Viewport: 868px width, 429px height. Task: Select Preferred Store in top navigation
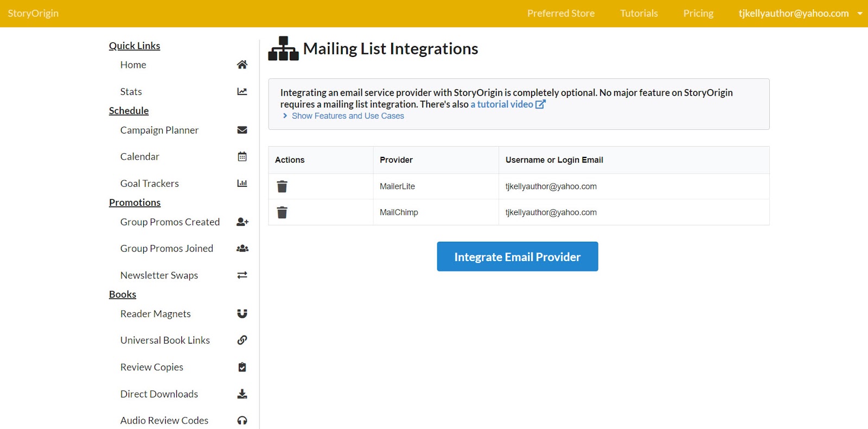560,14
